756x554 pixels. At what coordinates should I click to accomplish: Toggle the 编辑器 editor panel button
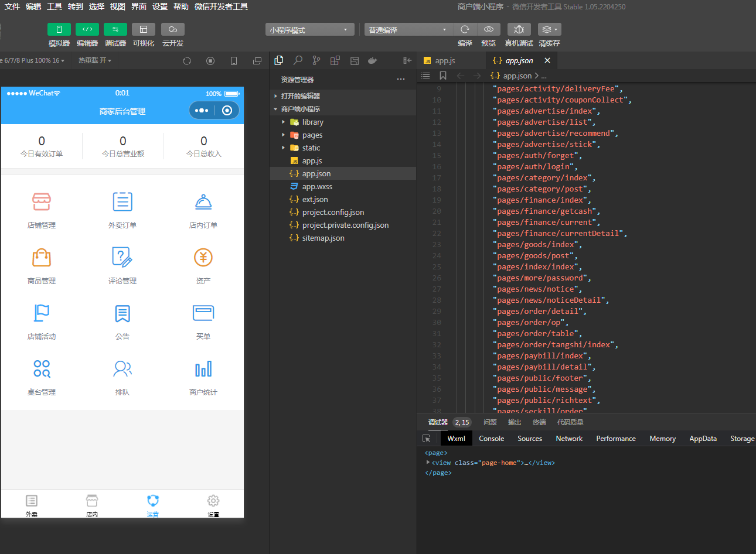(87, 29)
